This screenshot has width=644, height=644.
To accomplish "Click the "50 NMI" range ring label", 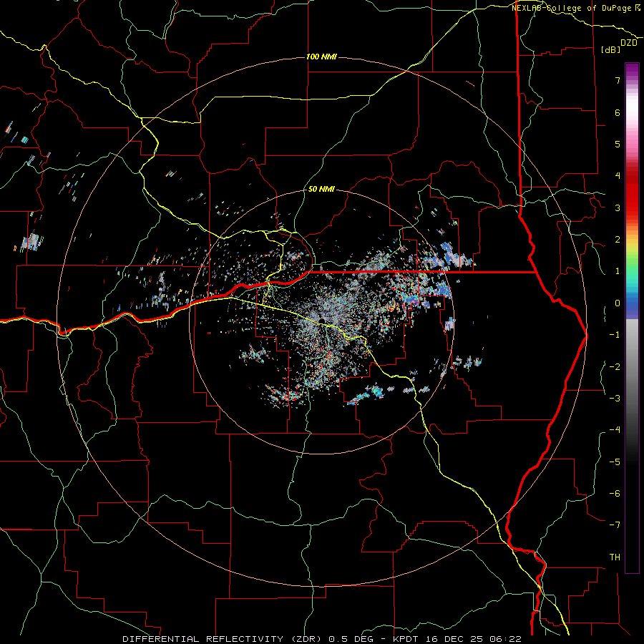I will [x=321, y=189].
